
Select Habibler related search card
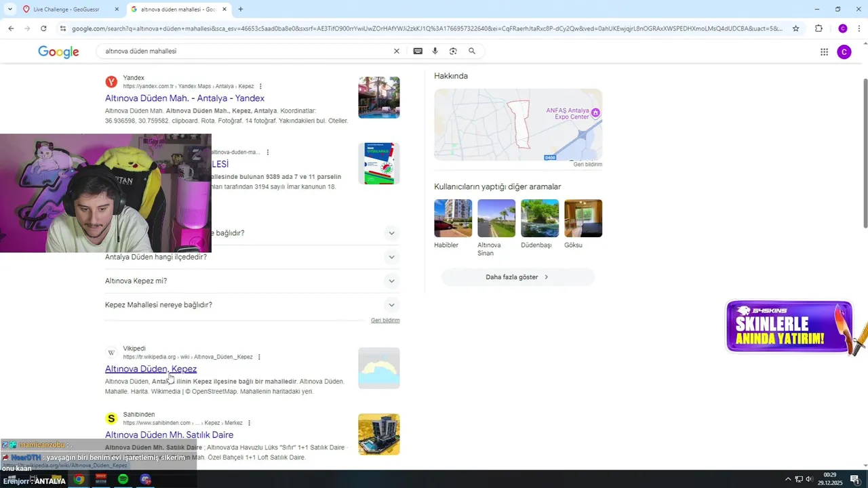[453, 224]
